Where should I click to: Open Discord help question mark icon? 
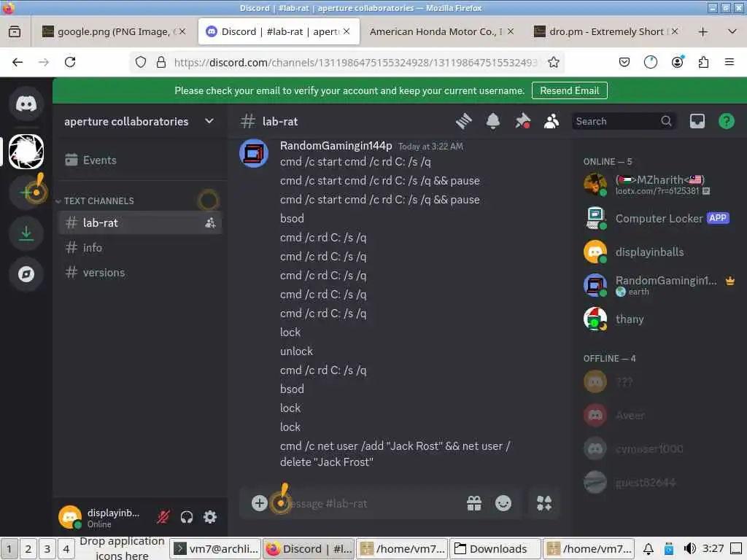[726, 122]
